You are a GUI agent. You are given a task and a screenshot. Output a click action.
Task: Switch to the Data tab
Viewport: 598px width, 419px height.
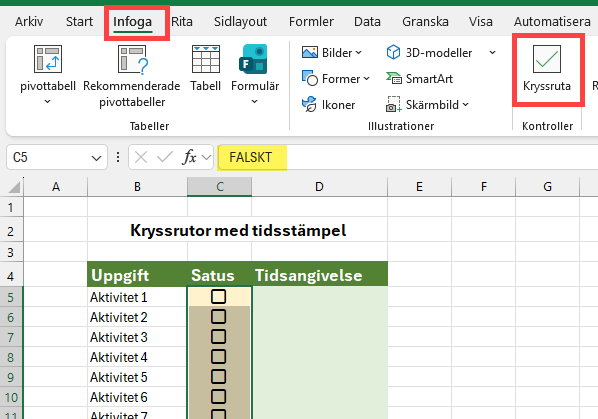coord(367,21)
